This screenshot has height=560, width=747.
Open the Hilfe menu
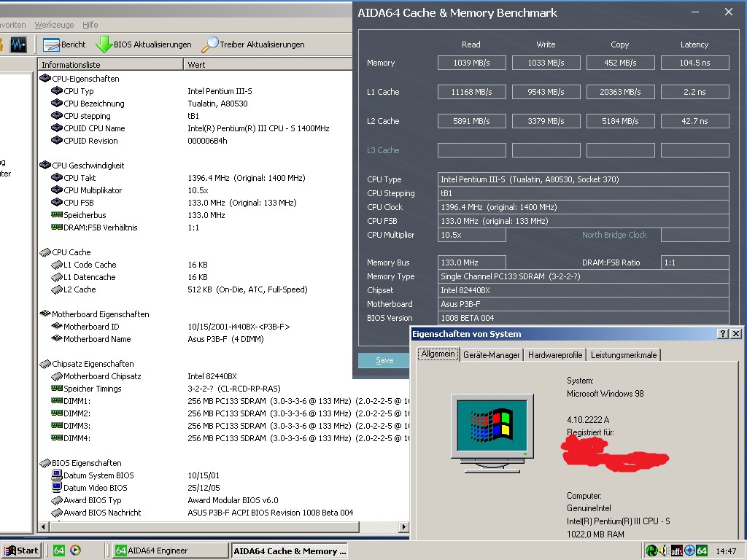coord(90,25)
